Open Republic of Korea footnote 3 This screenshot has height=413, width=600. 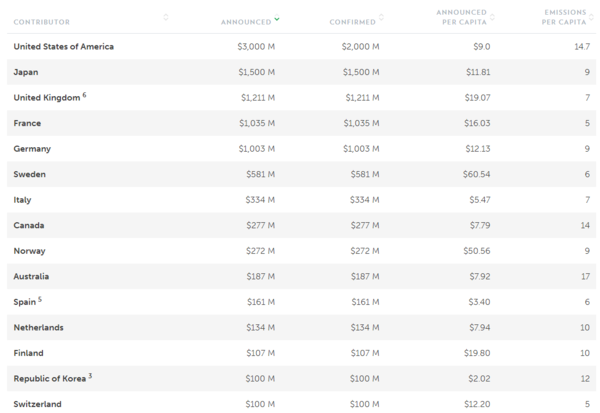pyautogui.click(x=89, y=375)
